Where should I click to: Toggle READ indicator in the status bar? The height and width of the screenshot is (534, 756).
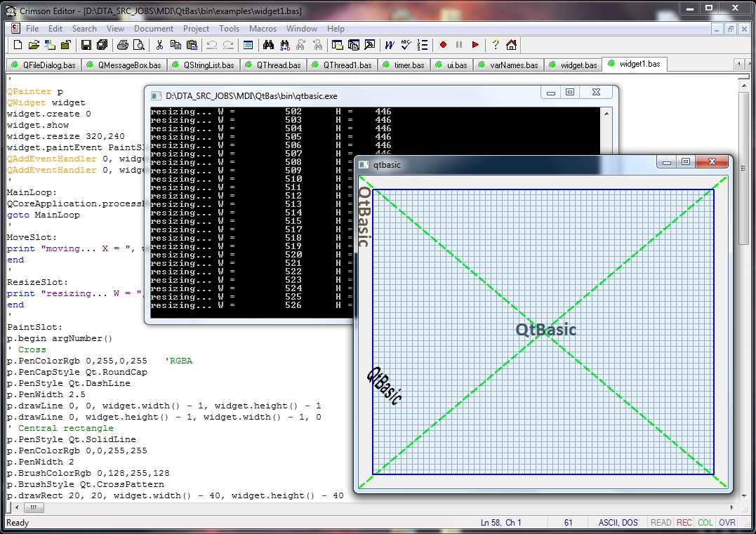661,523
